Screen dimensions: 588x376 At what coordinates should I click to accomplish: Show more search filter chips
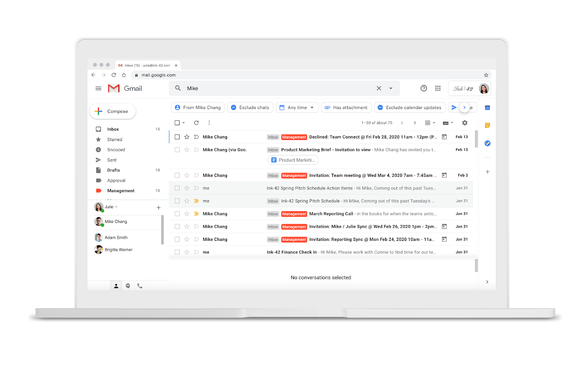(465, 108)
